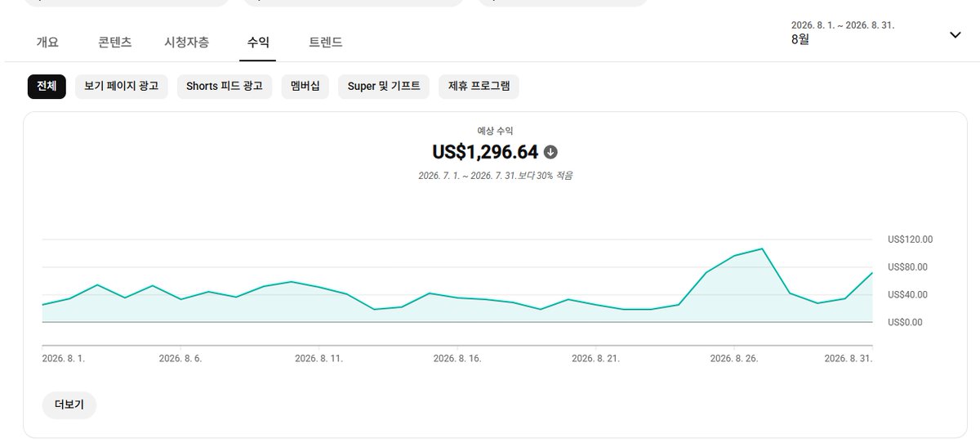980x443 pixels.
Task: Select the 전체 filter chip
Action: [x=47, y=86]
